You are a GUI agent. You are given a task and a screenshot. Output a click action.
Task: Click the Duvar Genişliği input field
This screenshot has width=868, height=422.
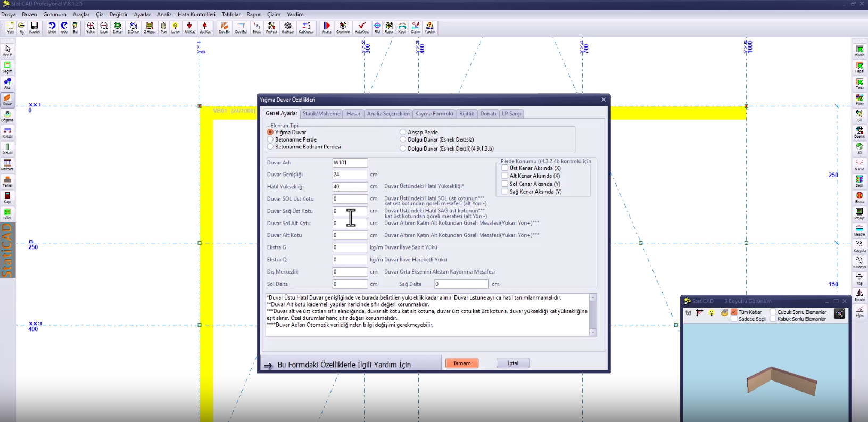coord(350,175)
